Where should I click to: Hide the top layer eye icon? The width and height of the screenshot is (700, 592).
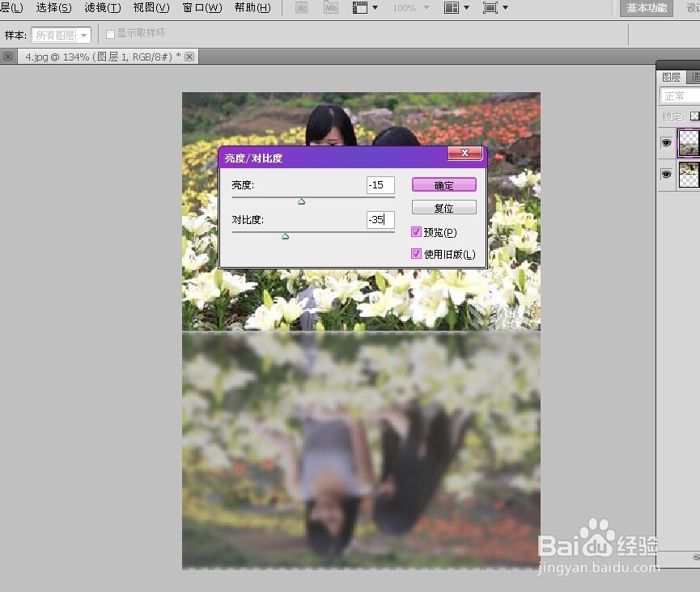666,143
